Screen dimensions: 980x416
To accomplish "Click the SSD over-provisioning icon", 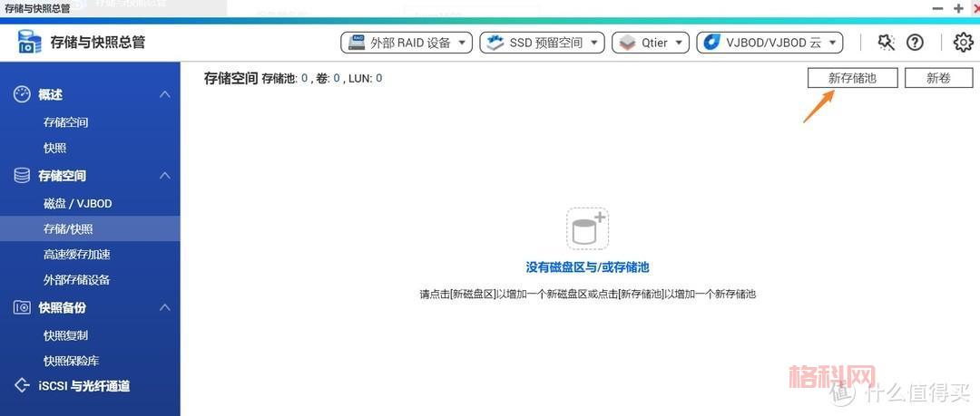I will (x=495, y=43).
